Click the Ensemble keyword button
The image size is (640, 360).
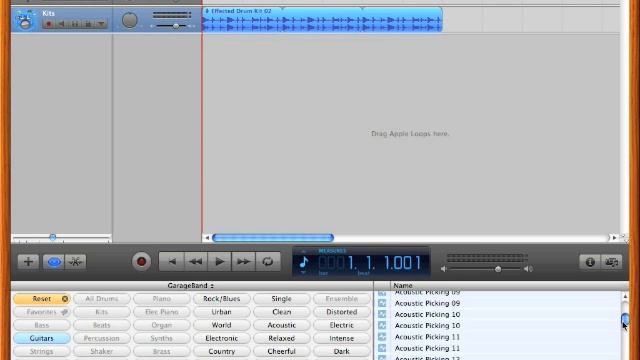tap(342, 299)
